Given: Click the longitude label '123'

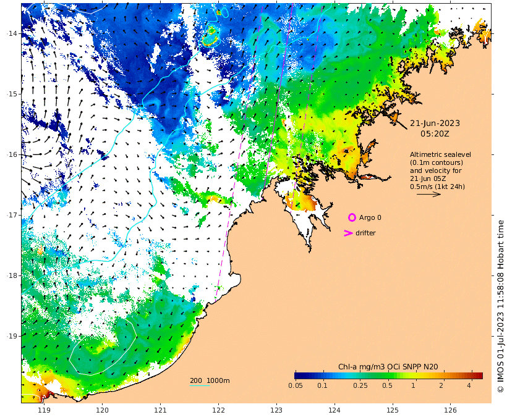Looking at the screenshot, I should 276,410.
